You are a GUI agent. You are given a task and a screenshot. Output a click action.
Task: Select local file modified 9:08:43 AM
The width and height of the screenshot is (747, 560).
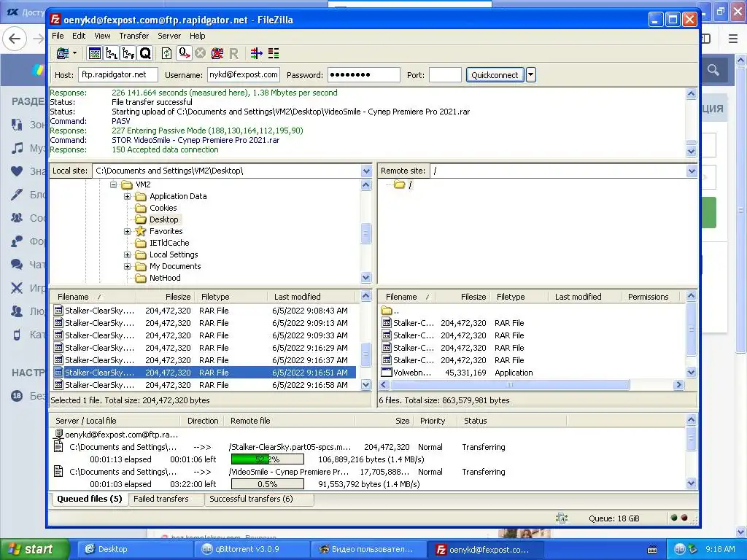[204, 311]
